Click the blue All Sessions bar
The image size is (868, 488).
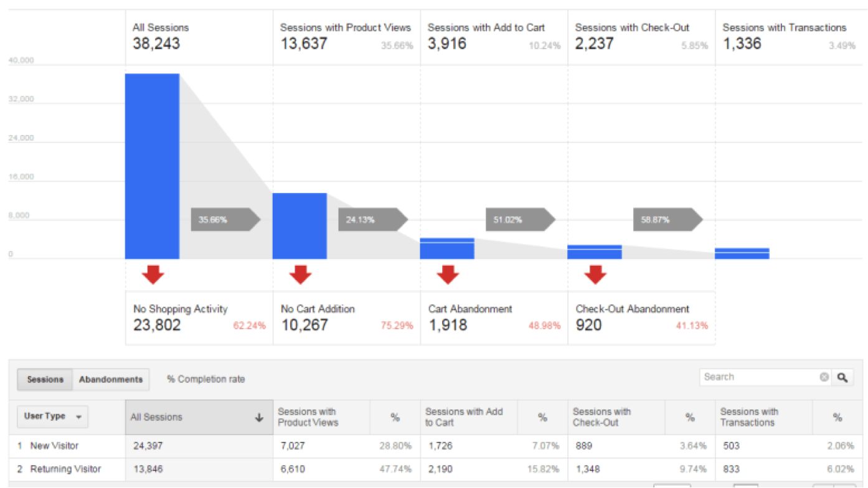tap(153, 166)
